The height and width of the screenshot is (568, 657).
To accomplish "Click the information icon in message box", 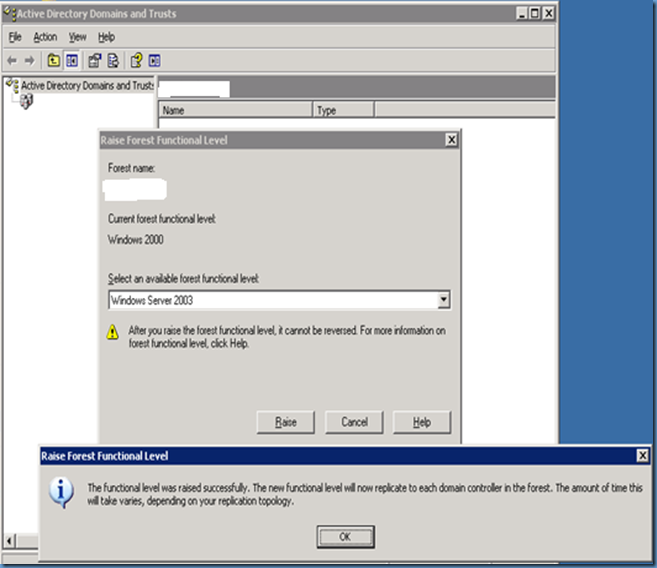I will tap(61, 493).
